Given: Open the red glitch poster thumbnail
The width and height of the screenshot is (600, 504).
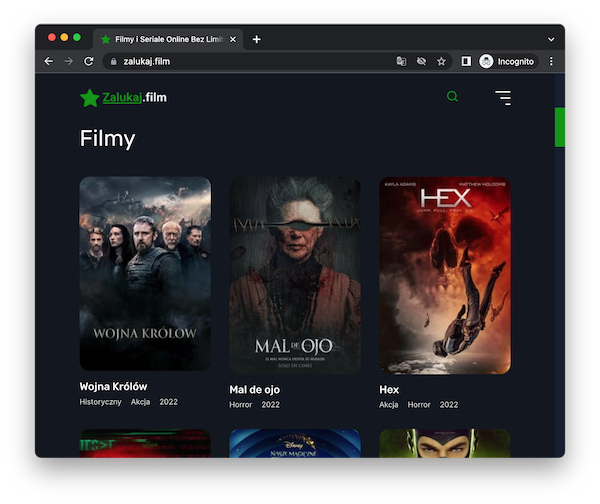Looking at the screenshot, I should click(145, 443).
